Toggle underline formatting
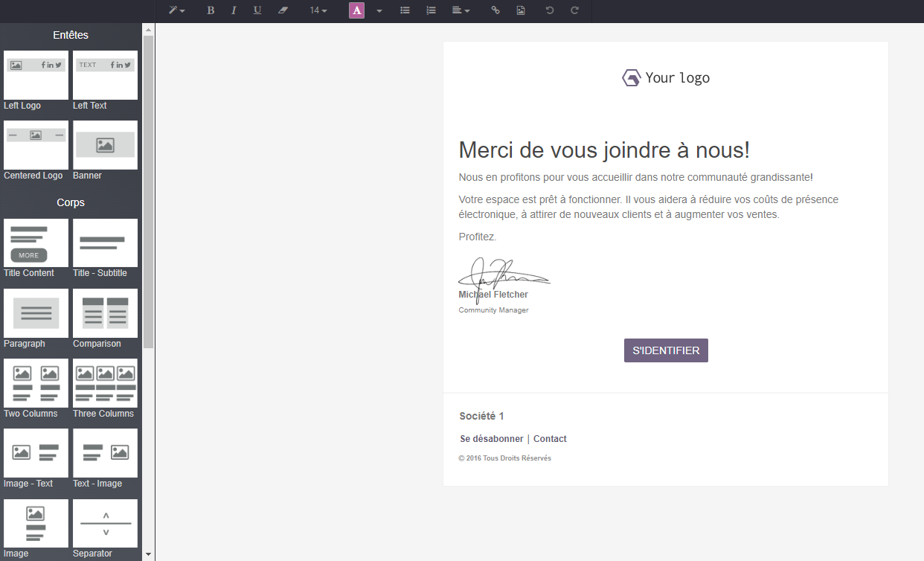This screenshot has height=561, width=924. tap(257, 10)
